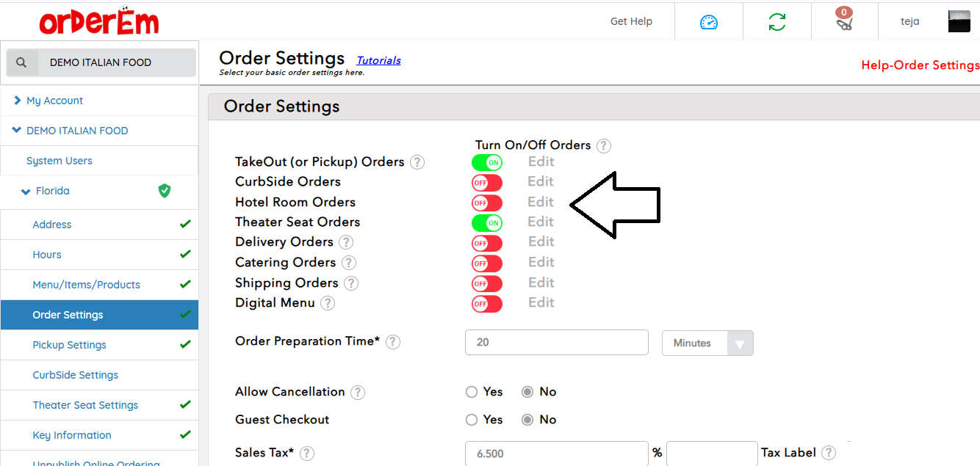Click the search magnifier icon in sidebar
This screenshot has height=466, width=980.
coord(21,63)
